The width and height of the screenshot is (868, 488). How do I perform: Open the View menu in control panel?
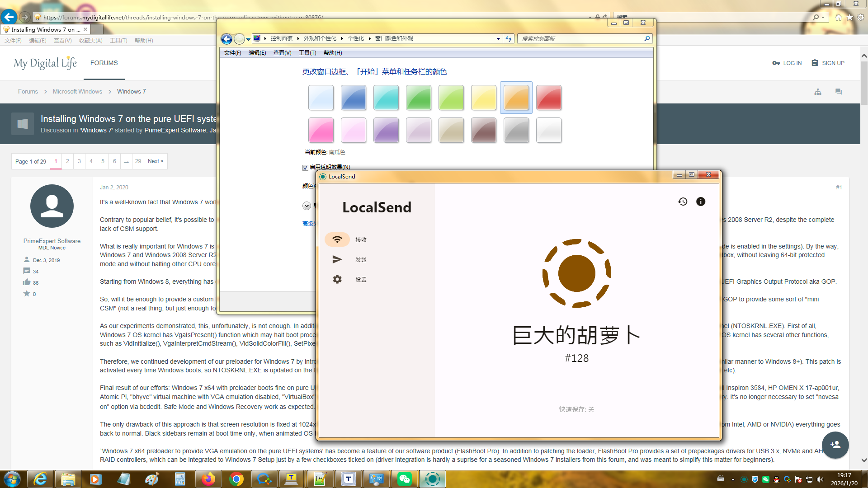pyautogui.click(x=282, y=53)
